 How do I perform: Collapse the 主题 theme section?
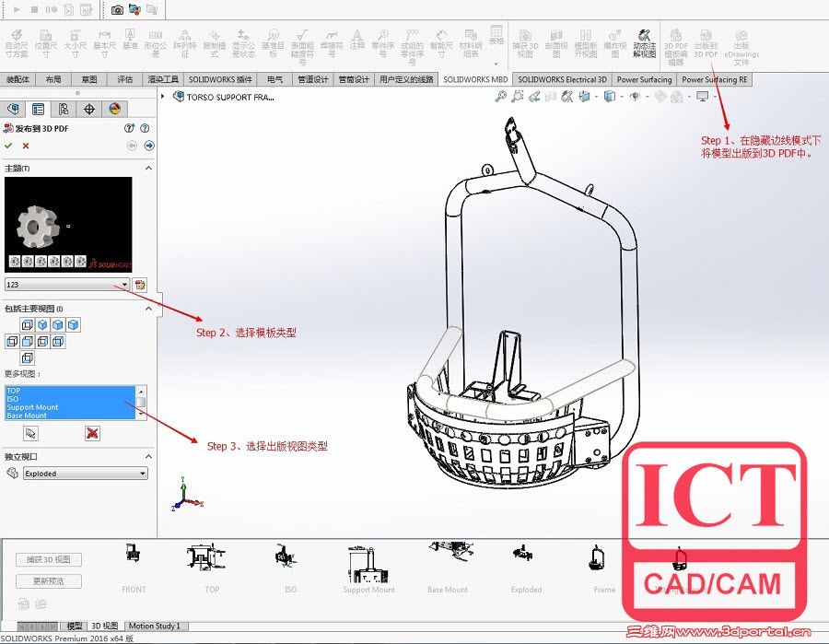coord(148,168)
